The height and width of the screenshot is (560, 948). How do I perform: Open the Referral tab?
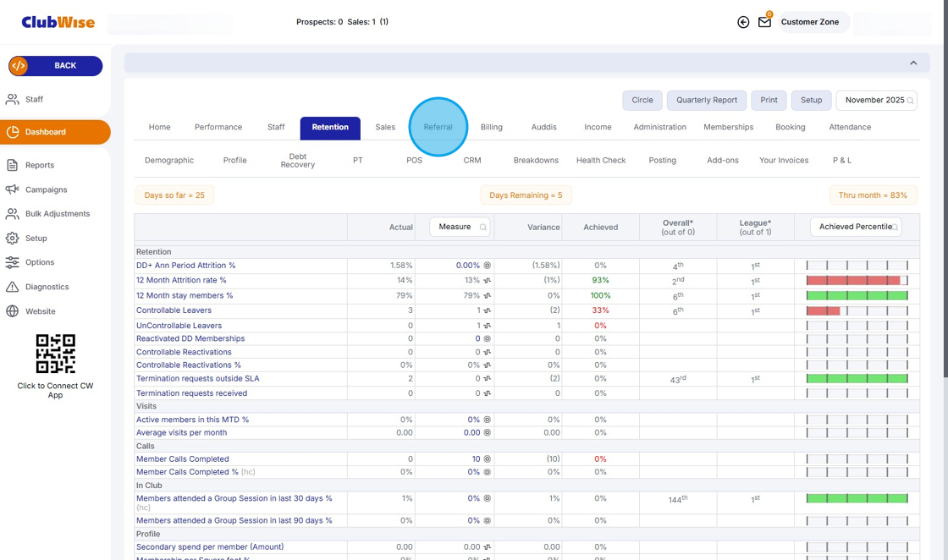coord(438,127)
